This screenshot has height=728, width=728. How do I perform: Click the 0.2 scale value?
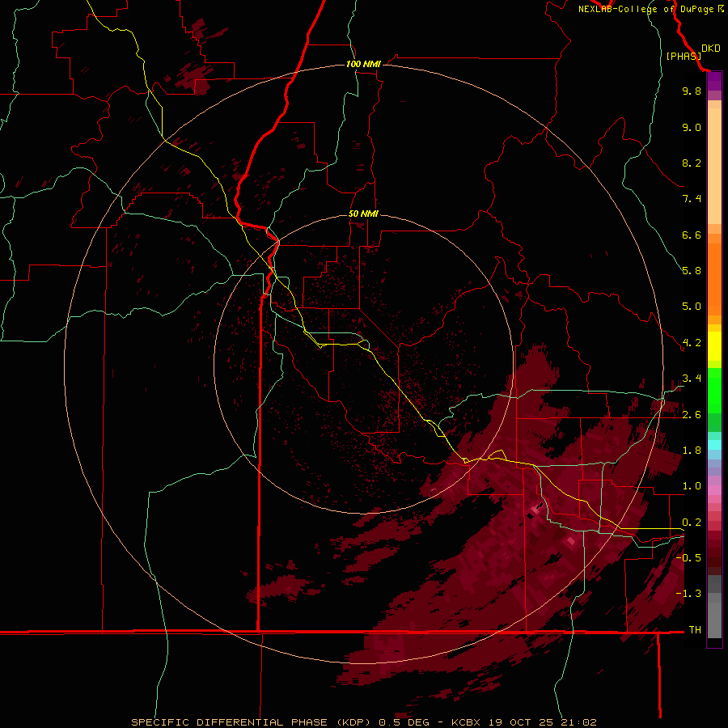pos(692,523)
